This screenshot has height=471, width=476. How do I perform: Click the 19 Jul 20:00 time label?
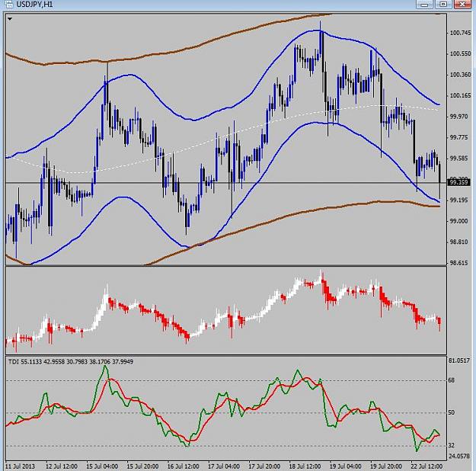point(386,466)
